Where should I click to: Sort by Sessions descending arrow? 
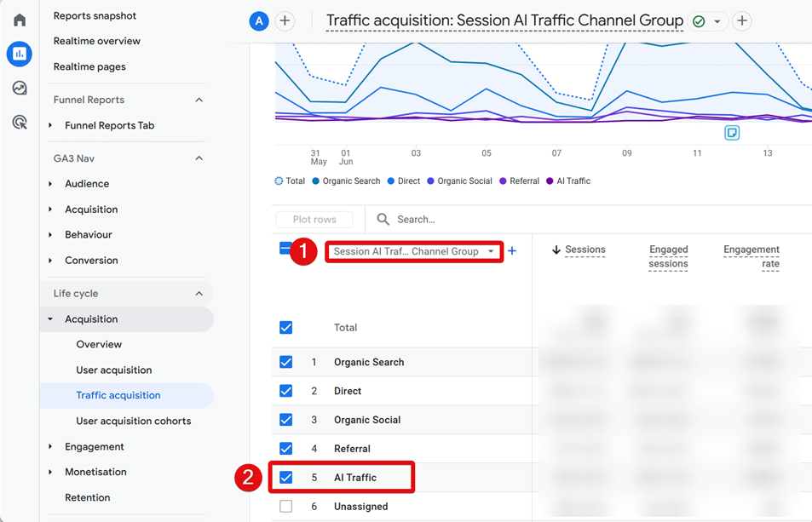[556, 250]
